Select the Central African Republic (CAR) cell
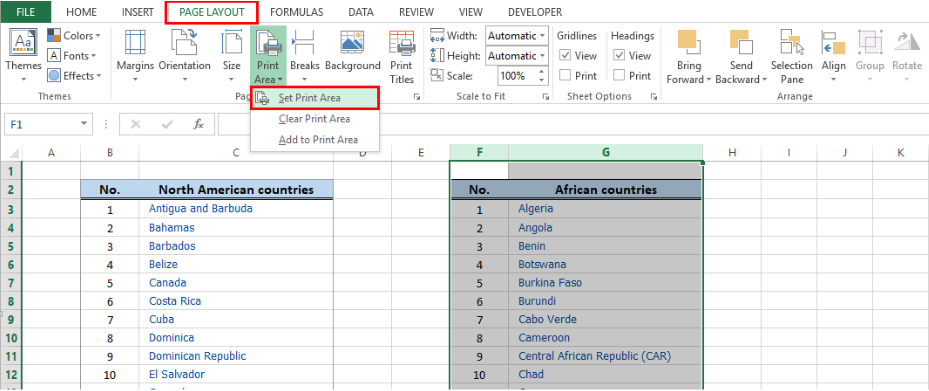Viewport: 929px width, 391px height. click(605, 356)
